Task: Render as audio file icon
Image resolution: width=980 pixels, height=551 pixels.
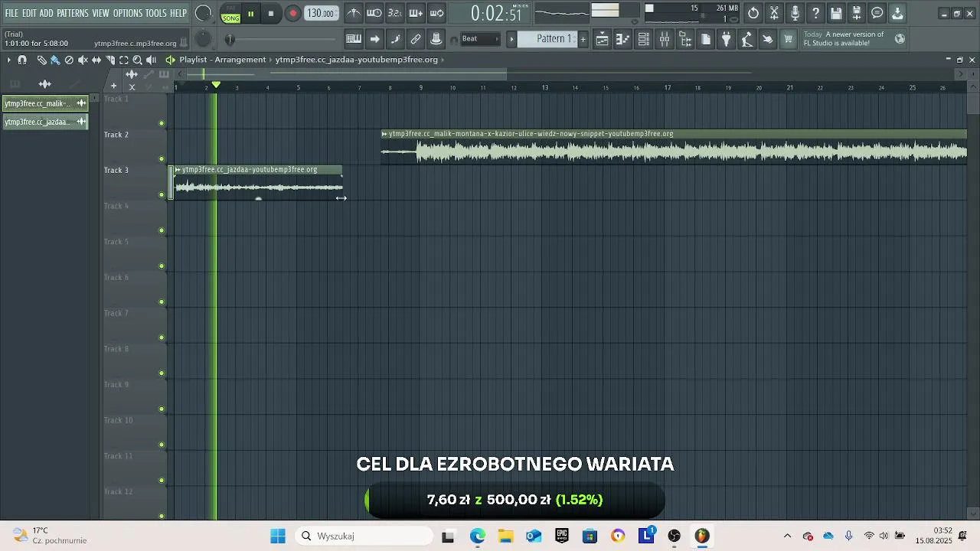Action: (857, 13)
